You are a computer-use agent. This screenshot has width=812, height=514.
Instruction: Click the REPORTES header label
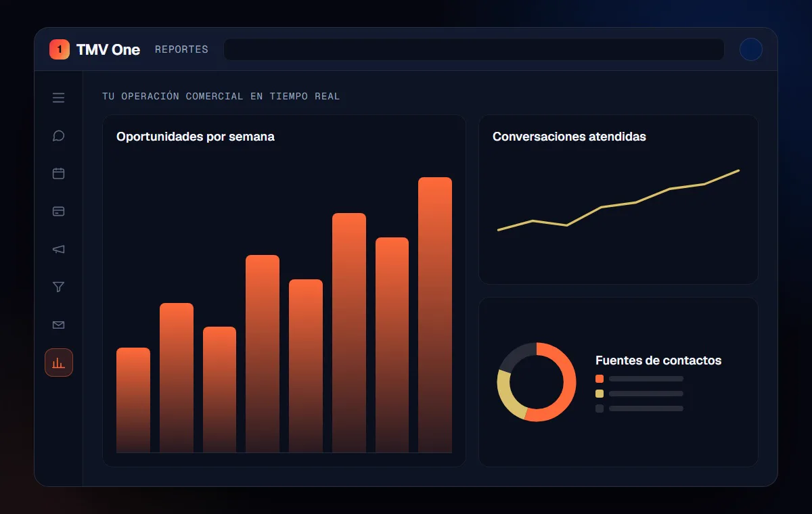(x=181, y=49)
